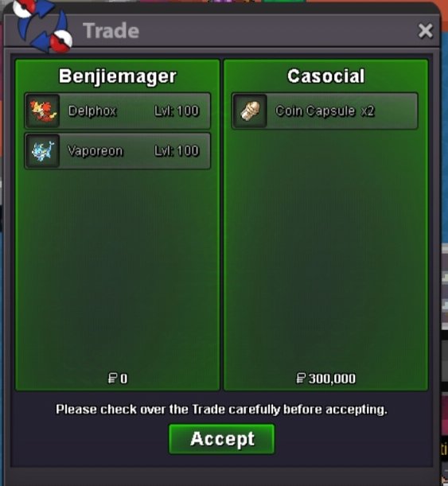448x486 pixels.
Task: Click Delphox's Lvl: 100 label
Action: [x=177, y=111]
